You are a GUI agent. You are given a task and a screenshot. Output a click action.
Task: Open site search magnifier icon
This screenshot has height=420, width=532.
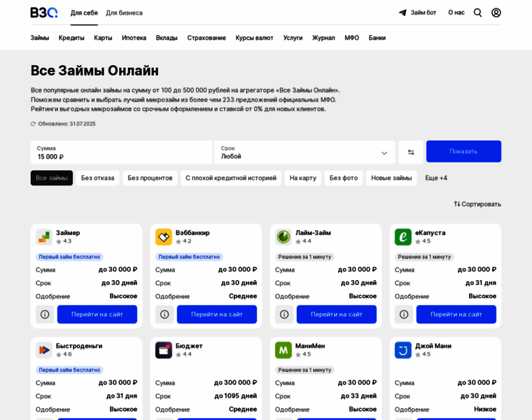pos(477,13)
